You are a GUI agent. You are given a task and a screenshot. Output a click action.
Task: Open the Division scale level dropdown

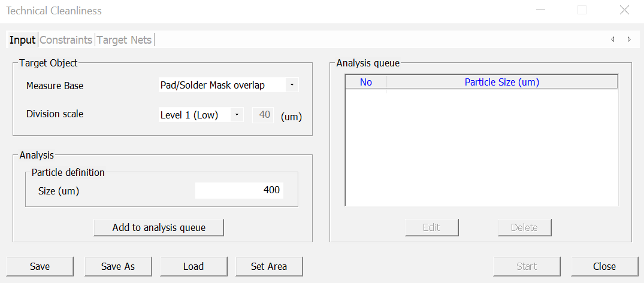pos(237,114)
